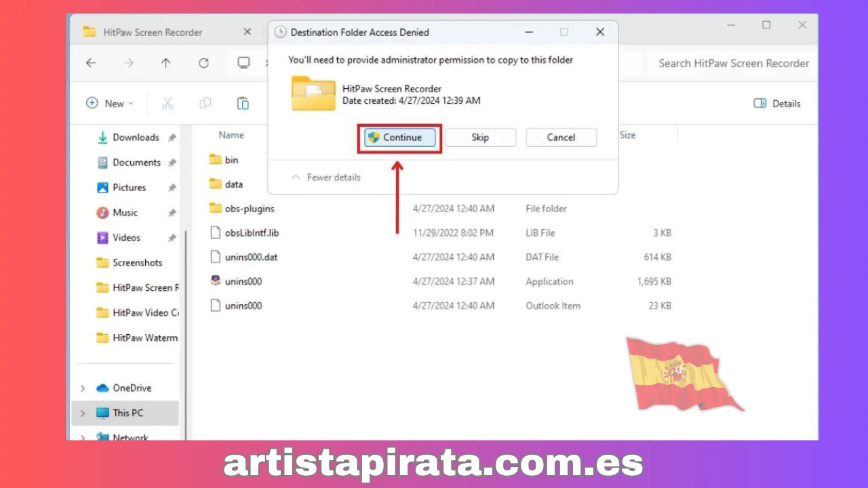The image size is (868, 488).
Task: Expand the This PC tree node
Action: click(83, 413)
